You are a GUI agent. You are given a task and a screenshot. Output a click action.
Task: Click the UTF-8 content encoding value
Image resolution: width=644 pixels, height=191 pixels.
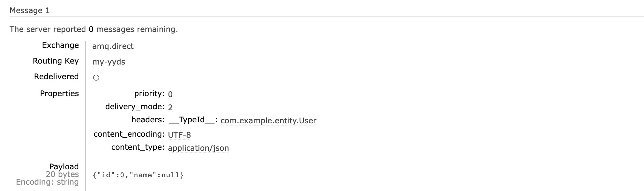179,135
